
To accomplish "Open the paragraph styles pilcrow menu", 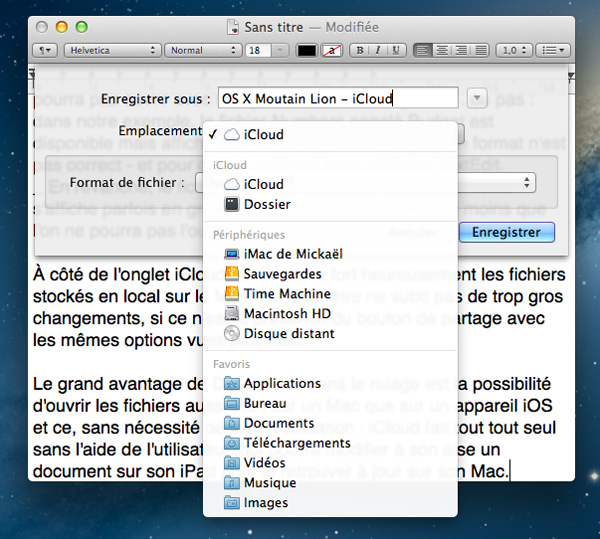I will 45,50.
